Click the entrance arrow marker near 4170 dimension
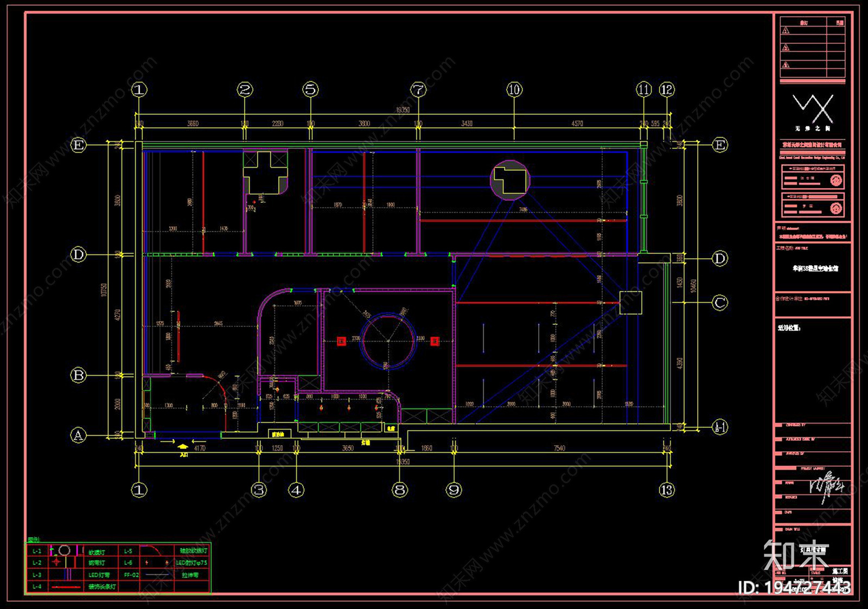The image size is (868, 609). pyautogui.click(x=183, y=447)
